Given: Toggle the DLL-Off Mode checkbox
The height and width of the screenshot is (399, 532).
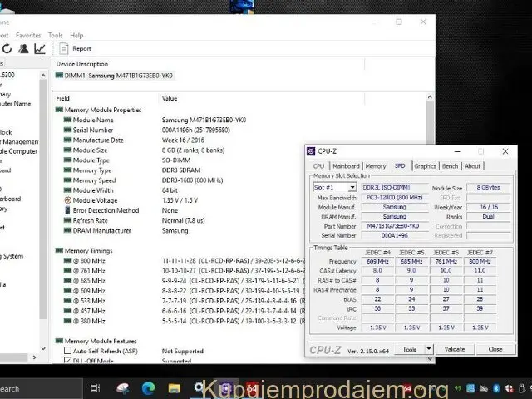Looking at the screenshot, I should tap(66, 362).
